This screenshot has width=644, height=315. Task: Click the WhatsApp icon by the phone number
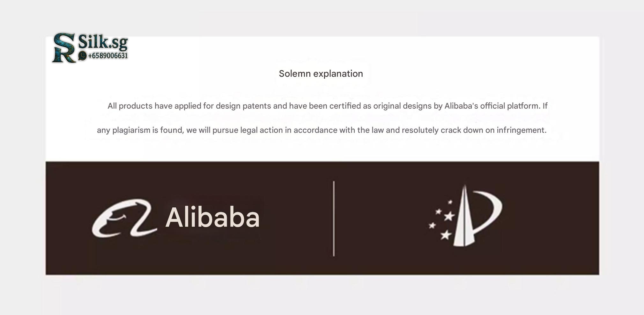[x=82, y=56]
